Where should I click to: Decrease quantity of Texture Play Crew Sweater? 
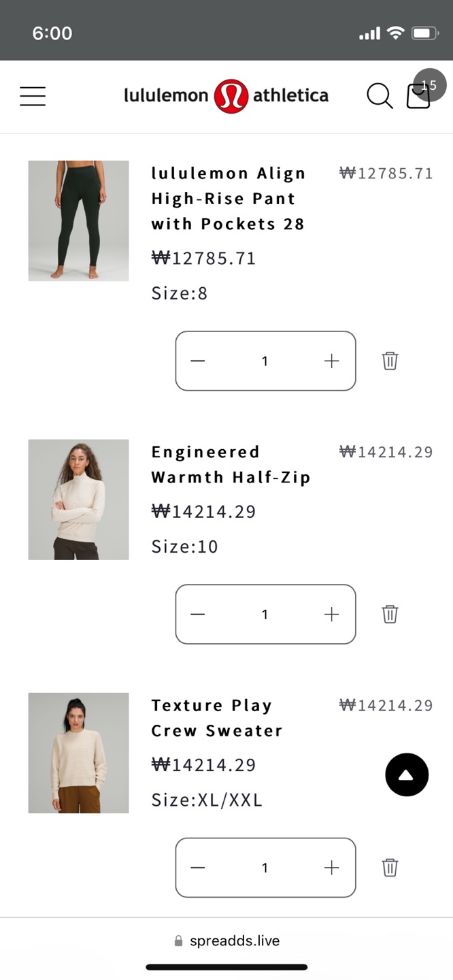coord(198,867)
